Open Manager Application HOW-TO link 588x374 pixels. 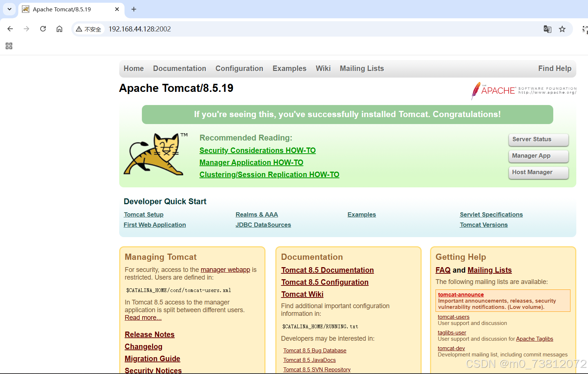tap(251, 162)
